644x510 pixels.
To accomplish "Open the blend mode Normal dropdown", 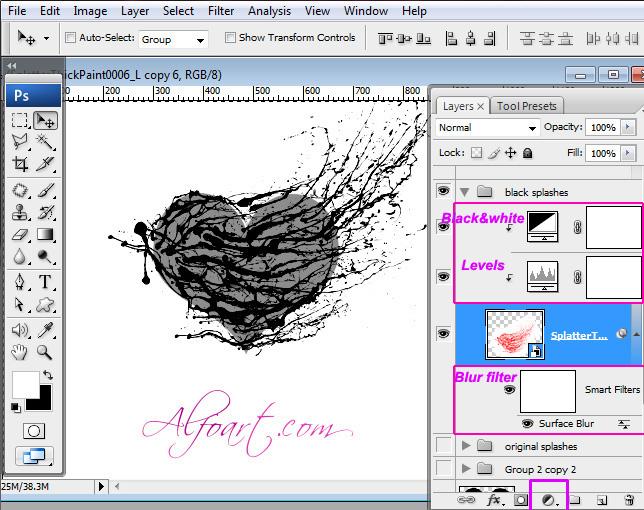I will (487, 128).
